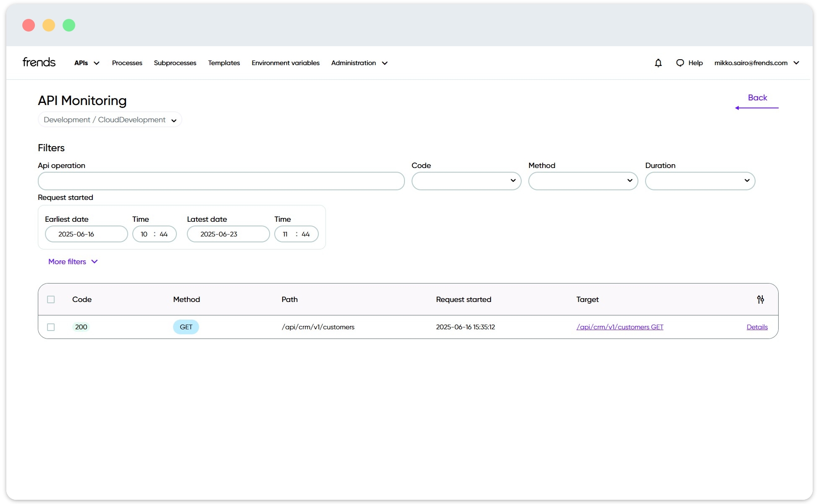Open the Duration filter dropdown

pyautogui.click(x=700, y=181)
